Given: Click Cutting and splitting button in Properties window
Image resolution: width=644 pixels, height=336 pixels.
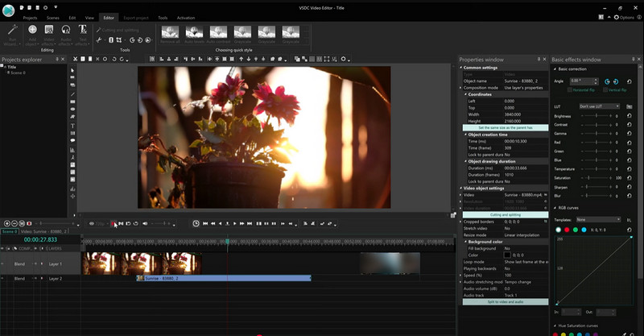Looking at the screenshot, I should [x=506, y=214].
